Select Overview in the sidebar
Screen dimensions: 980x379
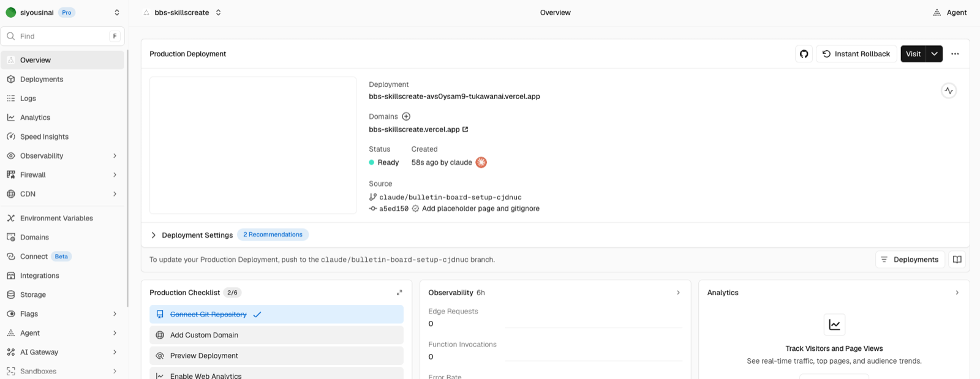tap(62, 60)
